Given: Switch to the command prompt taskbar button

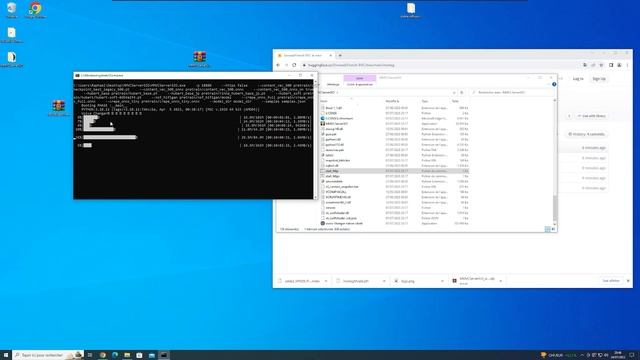Looking at the screenshot, I should tap(164, 355).
